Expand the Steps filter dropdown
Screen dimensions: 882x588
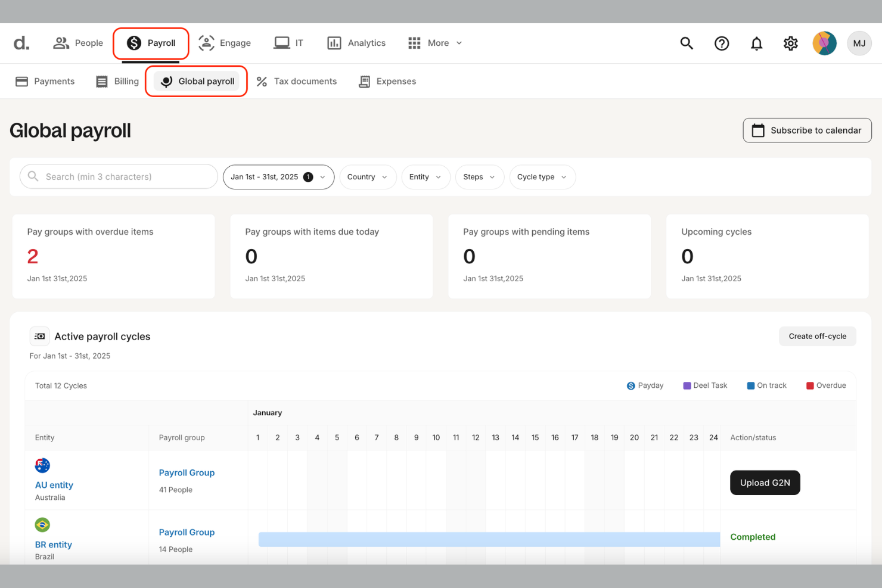[480, 177]
